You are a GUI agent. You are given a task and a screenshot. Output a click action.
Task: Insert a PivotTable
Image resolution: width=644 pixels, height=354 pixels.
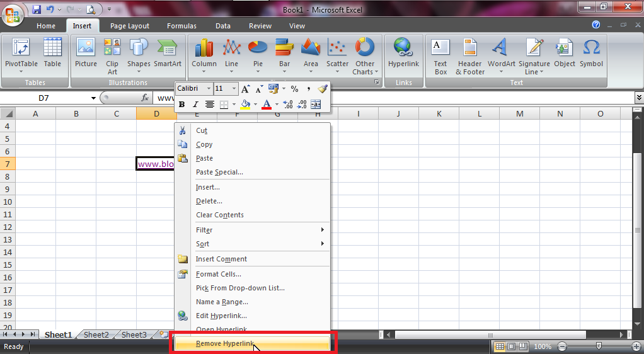[21, 55]
